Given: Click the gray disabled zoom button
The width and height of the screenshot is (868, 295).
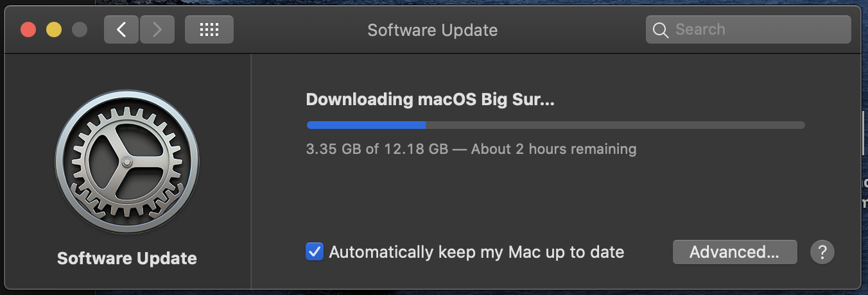Looking at the screenshot, I should click(x=80, y=29).
